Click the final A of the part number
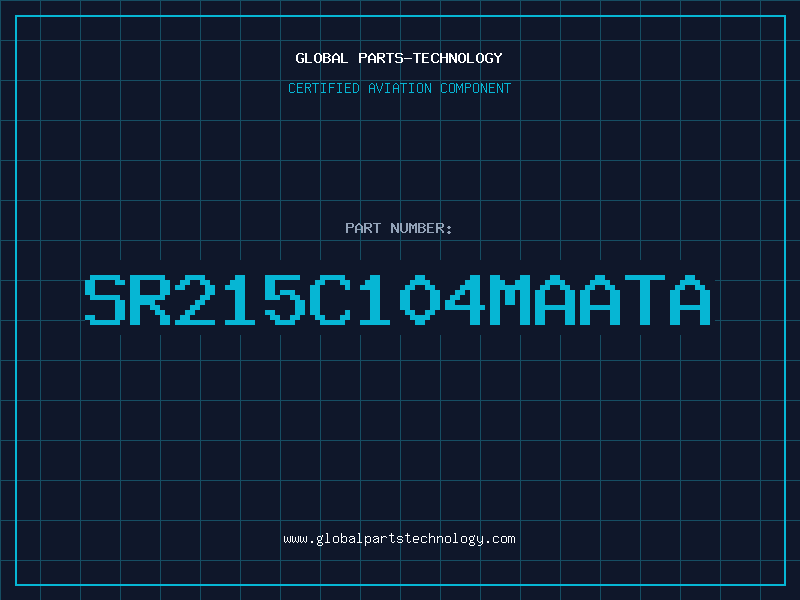 [690, 300]
